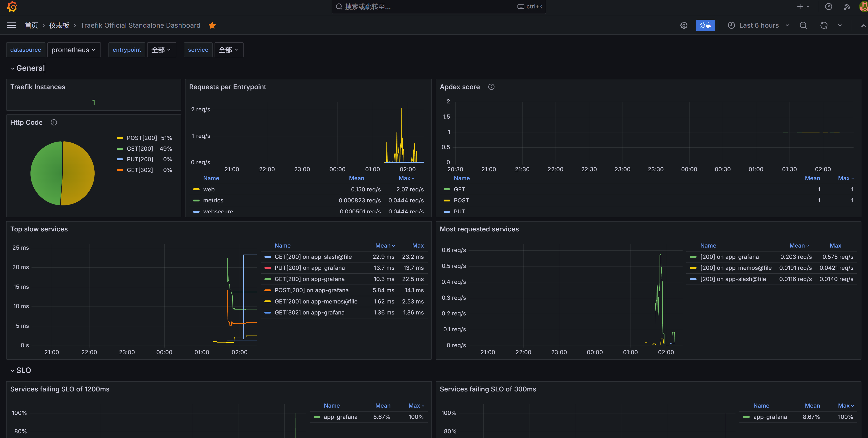Screen dimensions: 868x438
Task: Open the news RSS feed icon
Action: [x=847, y=7]
